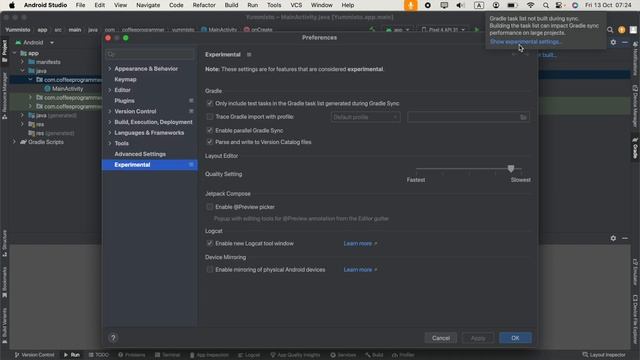
Task: Toggle Parse and write to Version Catalog files
Action: coord(209,142)
